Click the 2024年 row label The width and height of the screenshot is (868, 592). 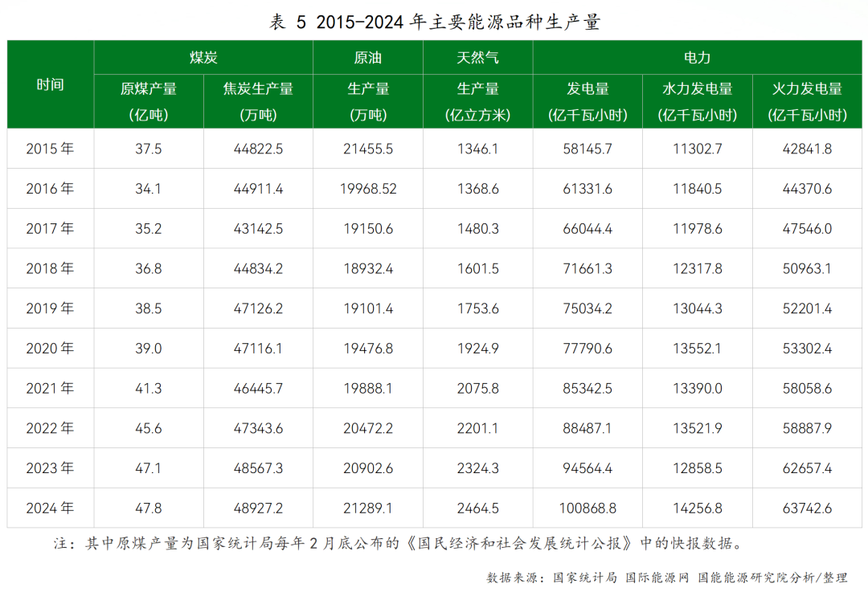[x=50, y=508]
